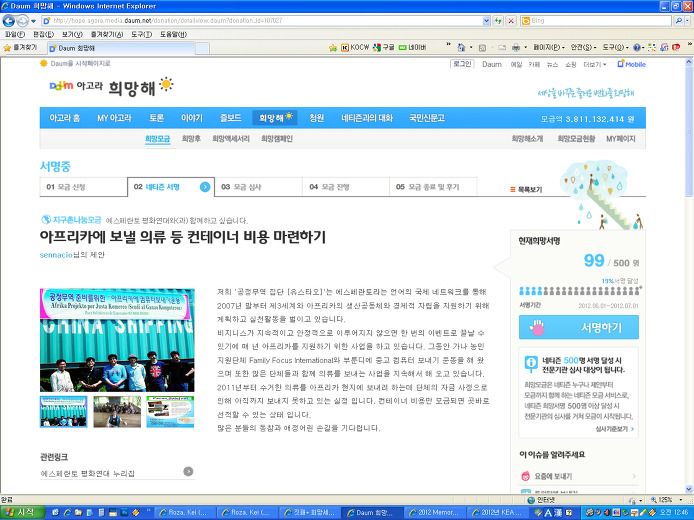Click the add-to-favorites-bar star icon
The image size is (694, 520).
333,47
